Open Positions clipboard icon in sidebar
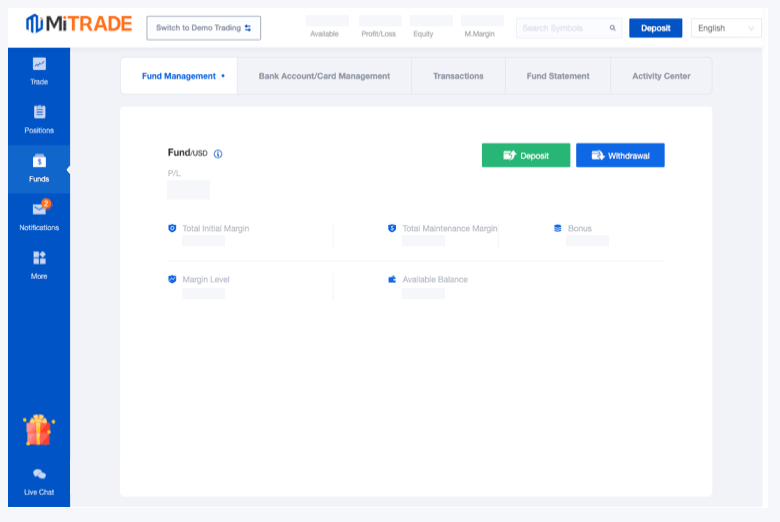This screenshot has height=522, width=780. (x=39, y=112)
